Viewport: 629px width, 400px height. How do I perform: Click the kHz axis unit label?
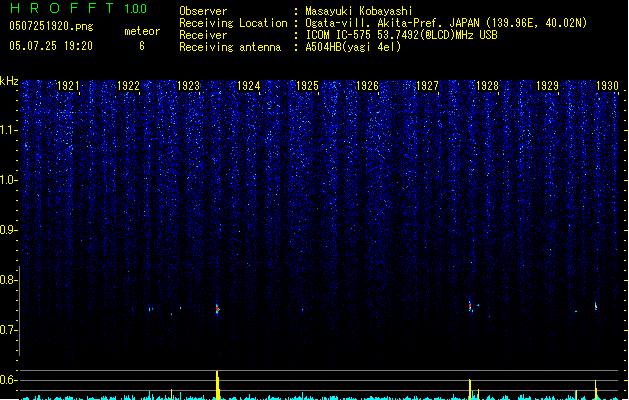[9, 81]
